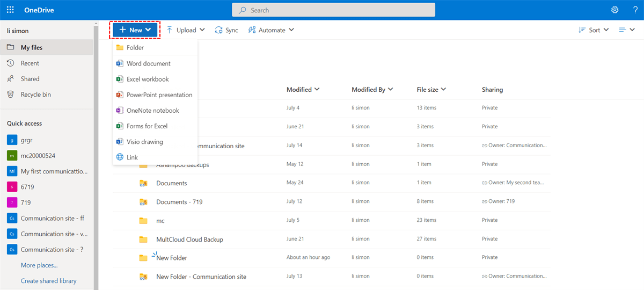Viewport: 644px width, 290px height.
Task: Select Visio drawing menu entry
Action: coord(144,142)
